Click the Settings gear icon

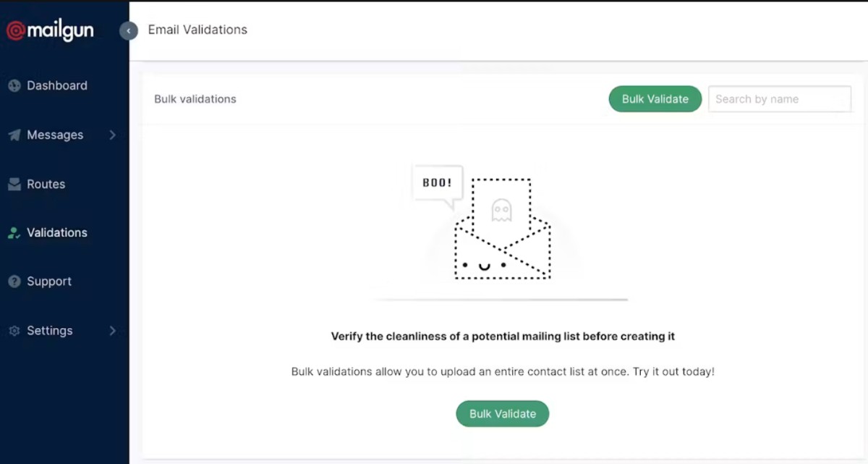point(14,331)
